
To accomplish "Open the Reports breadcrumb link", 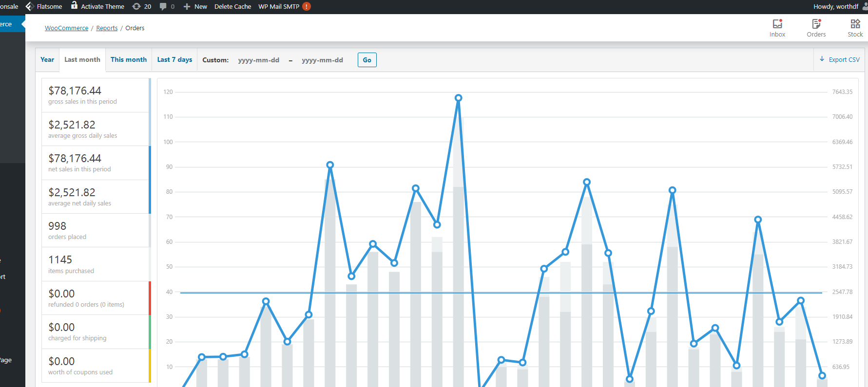I will 107,28.
